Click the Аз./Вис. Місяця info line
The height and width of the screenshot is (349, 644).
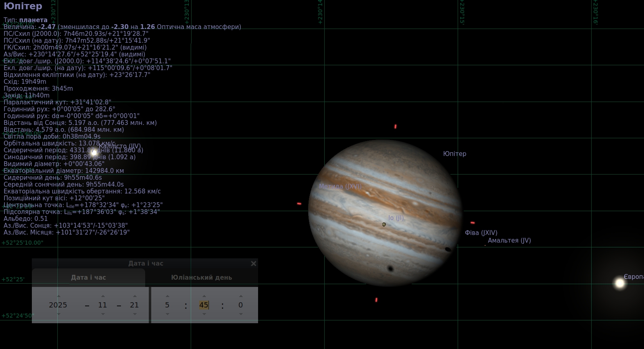coord(67,232)
